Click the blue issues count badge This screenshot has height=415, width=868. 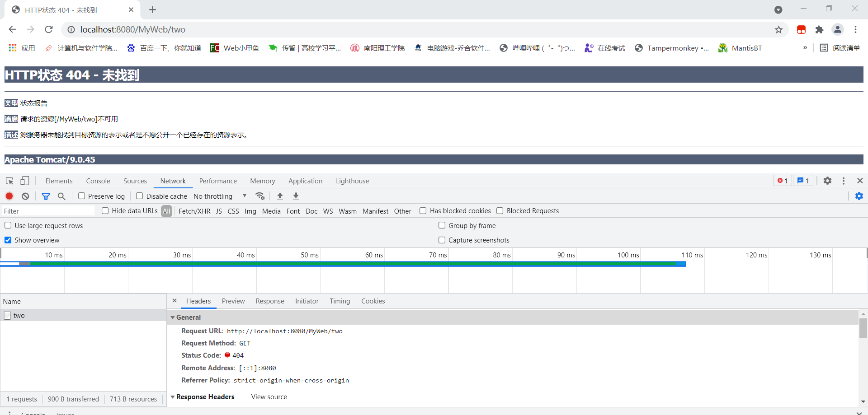point(803,181)
